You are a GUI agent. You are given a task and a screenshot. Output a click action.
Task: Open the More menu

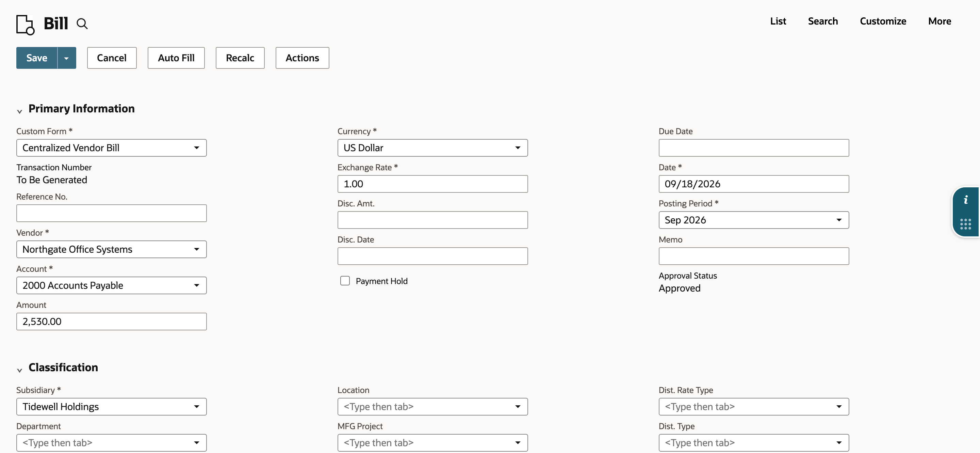(x=940, y=21)
